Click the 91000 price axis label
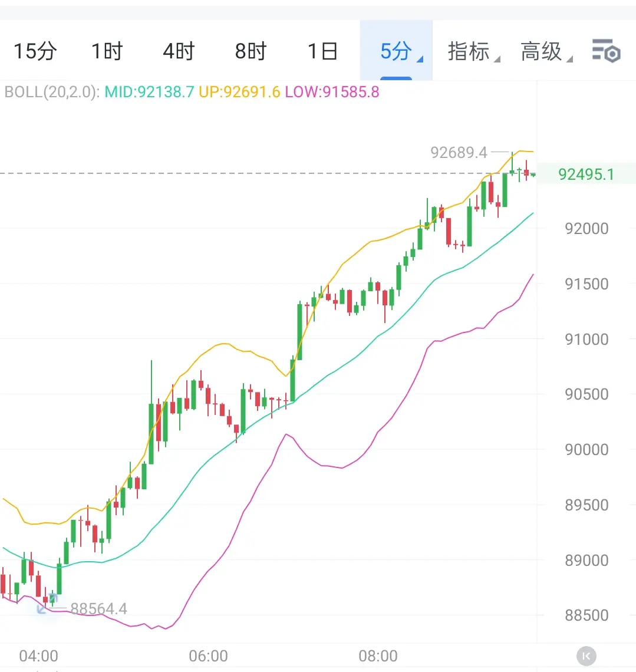Image resolution: width=636 pixels, height=672 pixels. (586, 339)
